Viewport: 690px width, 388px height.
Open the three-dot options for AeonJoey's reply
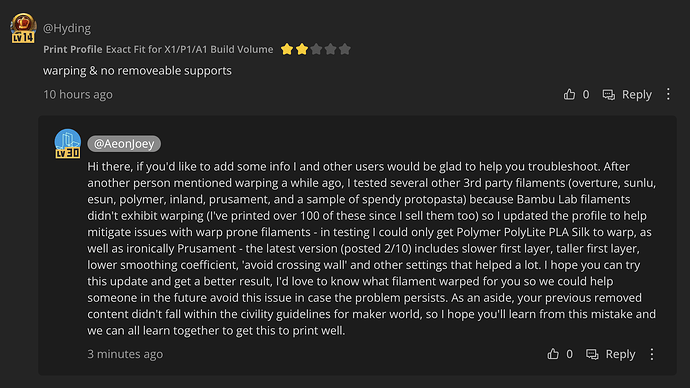coord(652,354)
